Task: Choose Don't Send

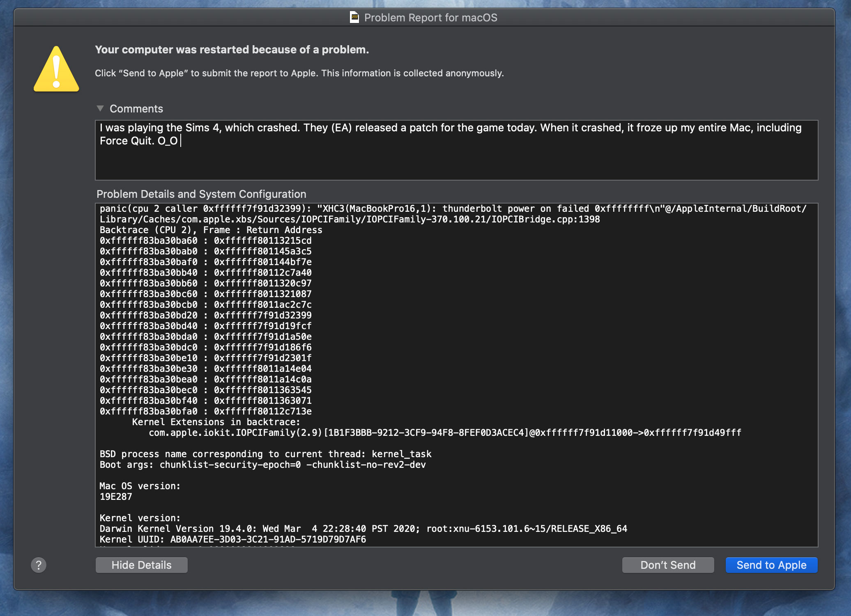Action: 668,565
